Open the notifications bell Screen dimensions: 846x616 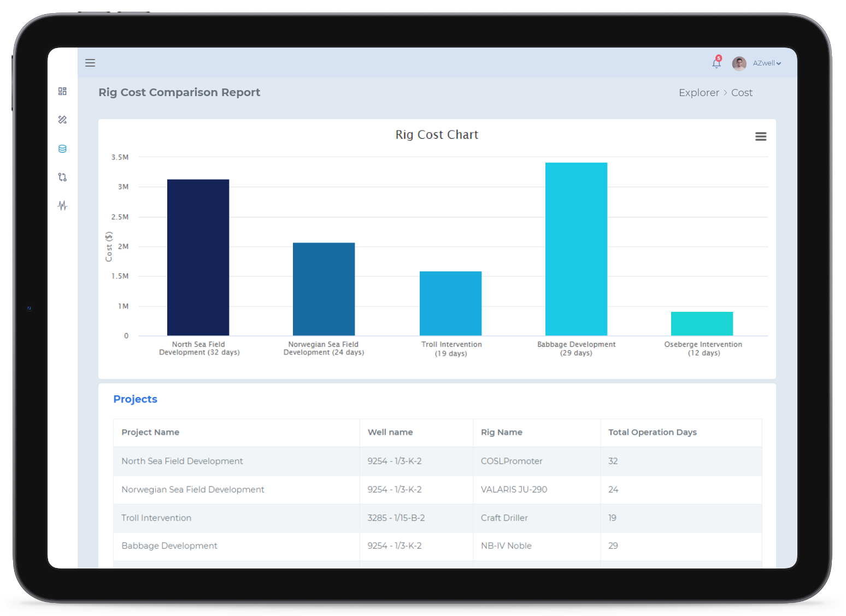[716, 63]
